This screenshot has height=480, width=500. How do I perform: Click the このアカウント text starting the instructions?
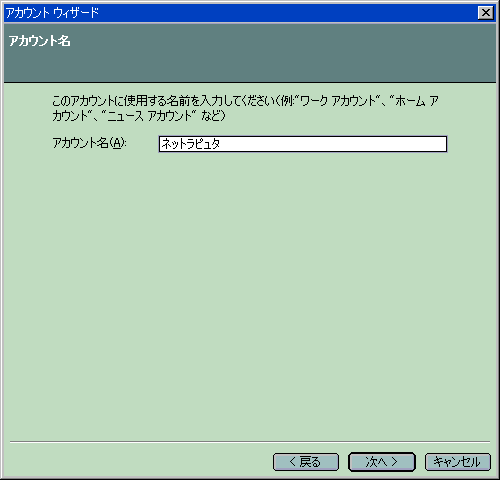point(83,101)
